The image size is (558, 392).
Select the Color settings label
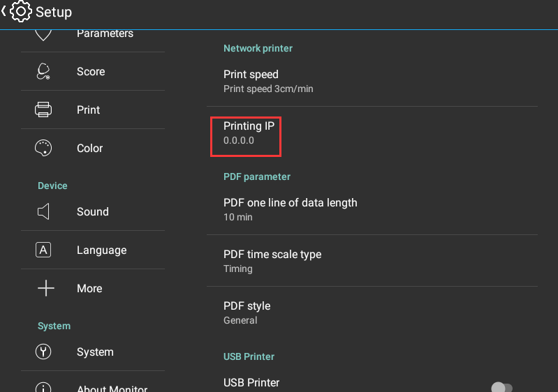89,148
